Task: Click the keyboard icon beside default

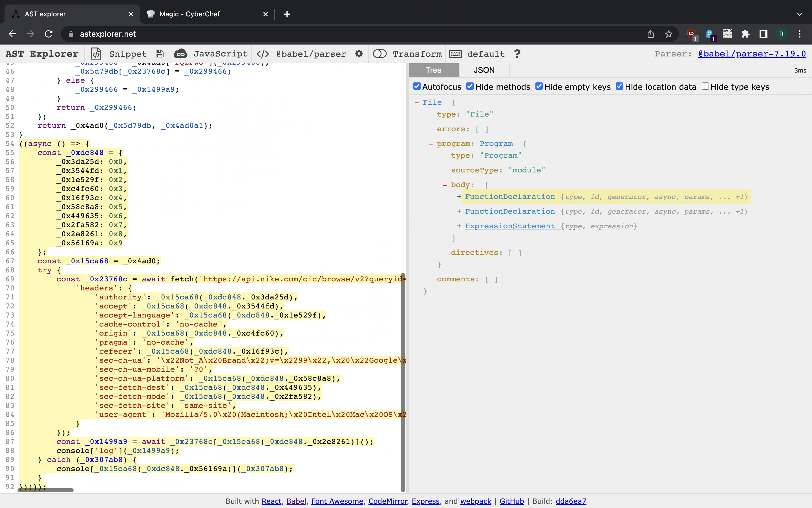Action: click(455, 54)
